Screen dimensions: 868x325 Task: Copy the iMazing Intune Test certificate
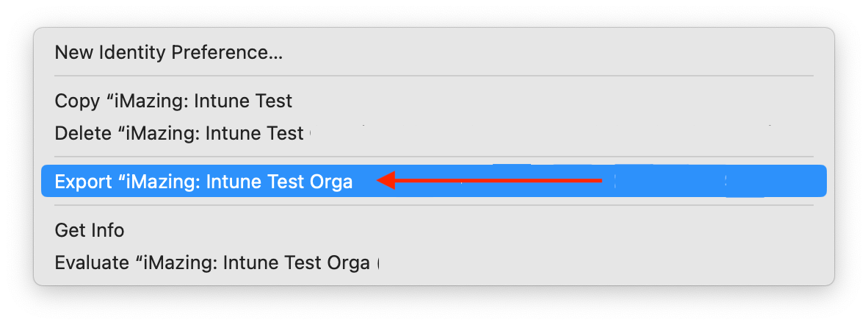[x=173, y=101]
